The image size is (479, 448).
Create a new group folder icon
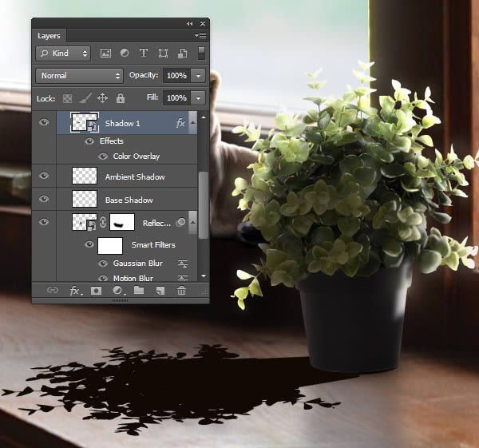pyautogui.click(x=139, y=290)
